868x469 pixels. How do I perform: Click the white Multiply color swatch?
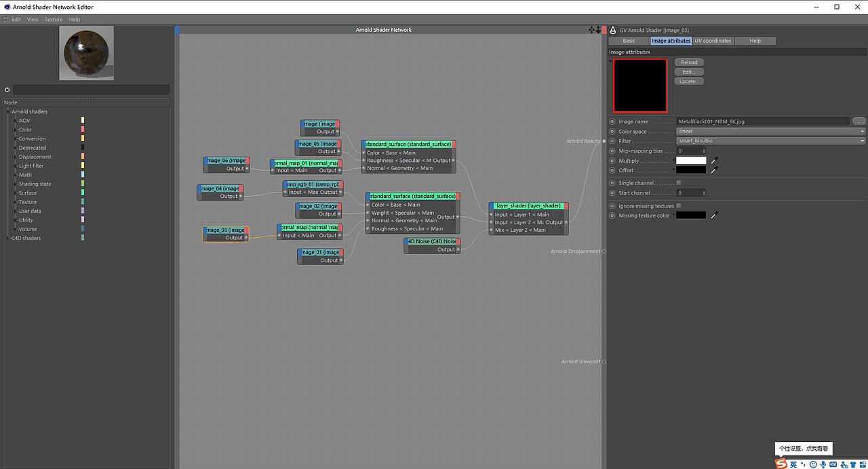pos(691,161)
